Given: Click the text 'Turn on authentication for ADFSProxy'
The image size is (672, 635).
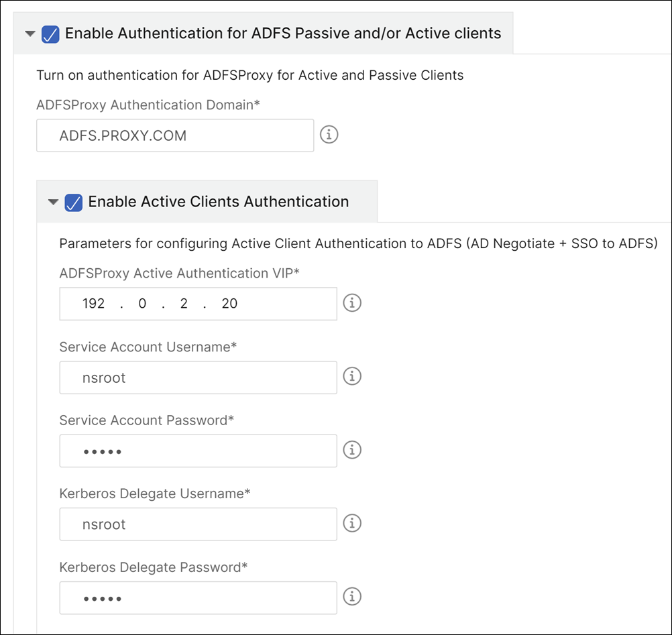Looking at the screenshot, I should (x=155, y=75).
